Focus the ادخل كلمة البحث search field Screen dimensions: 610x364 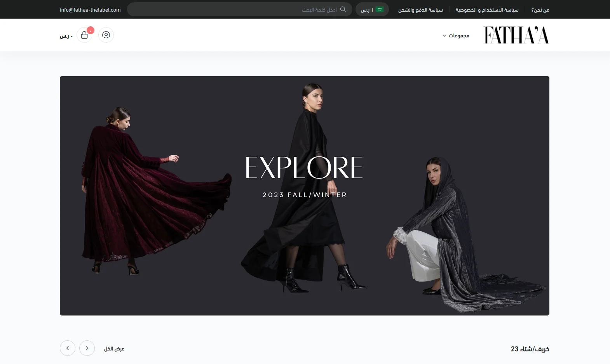(x=240, y=9)
